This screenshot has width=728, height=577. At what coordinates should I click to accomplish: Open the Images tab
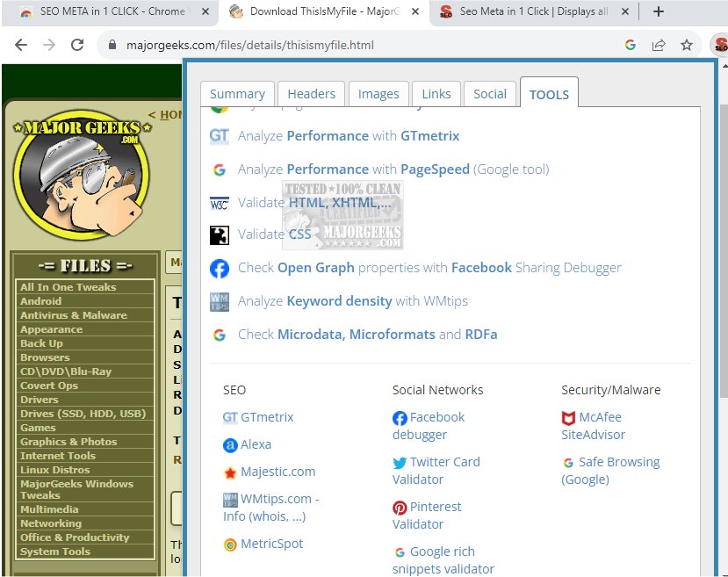(x=378, y=94)
